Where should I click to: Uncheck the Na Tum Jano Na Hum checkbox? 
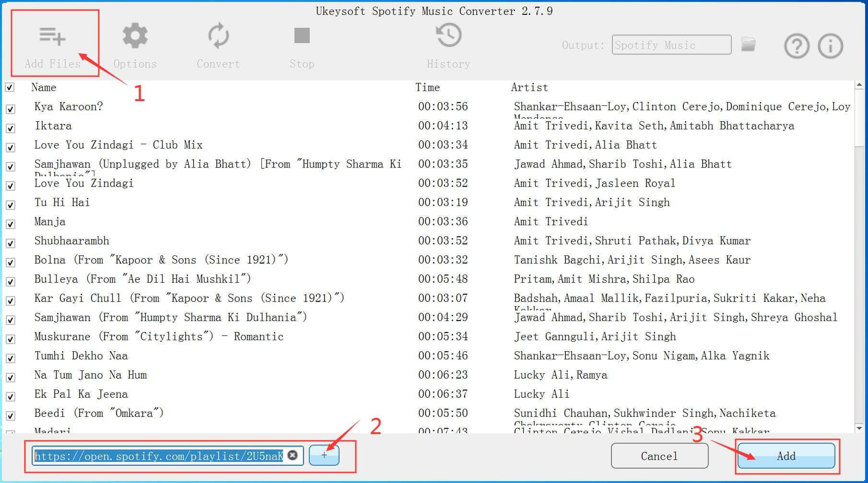(10, 378)
